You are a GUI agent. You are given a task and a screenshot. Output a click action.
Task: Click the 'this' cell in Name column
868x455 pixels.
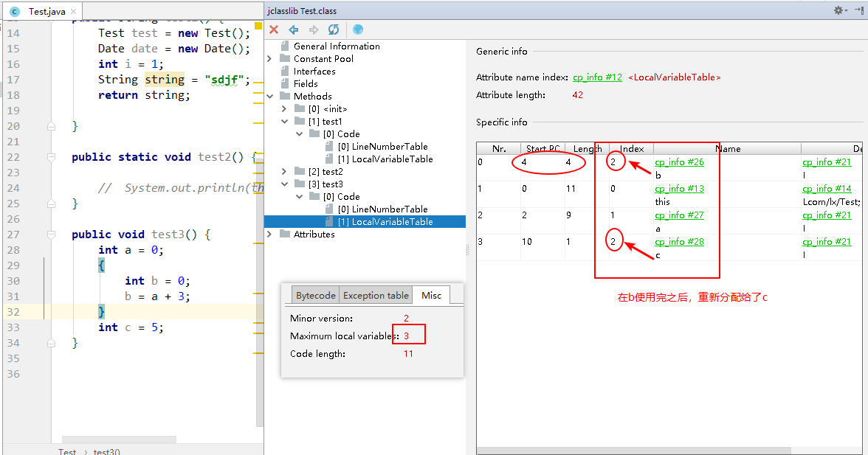[662, 202]
